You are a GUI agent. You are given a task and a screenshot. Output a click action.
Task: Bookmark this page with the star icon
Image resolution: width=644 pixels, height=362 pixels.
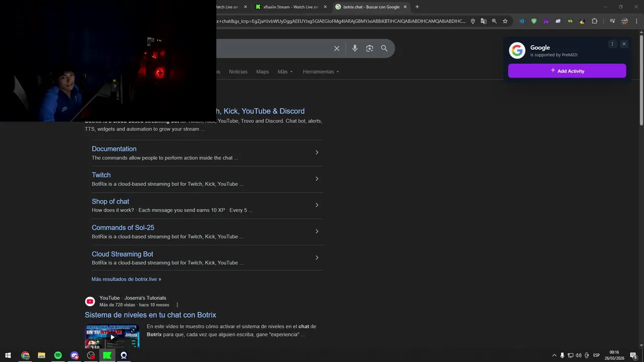[x=505, y=21]
